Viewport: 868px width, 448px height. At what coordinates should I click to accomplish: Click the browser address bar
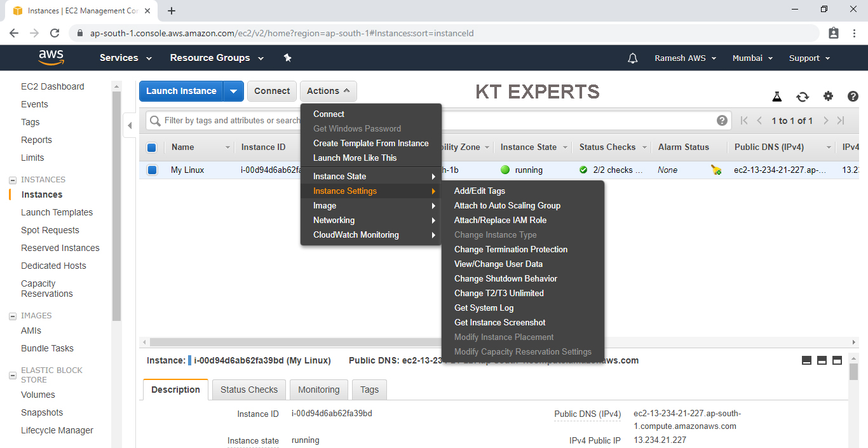(x=445, y=33)
